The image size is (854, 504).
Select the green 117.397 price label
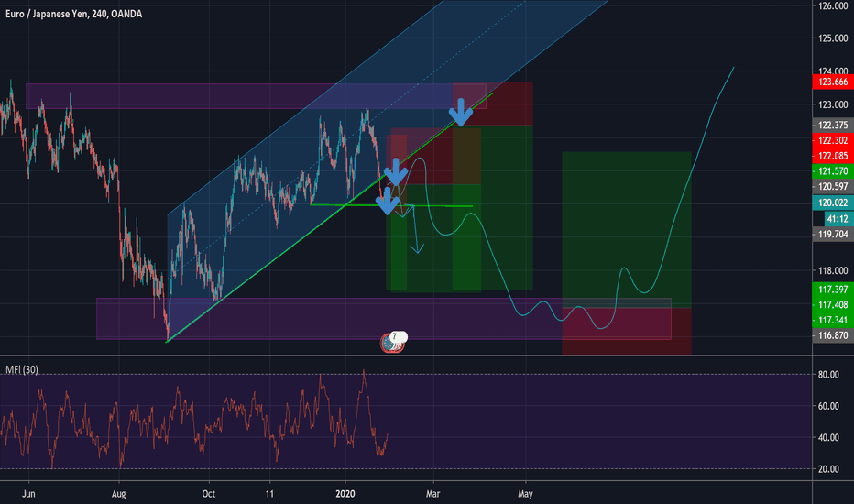coord(833,290)
